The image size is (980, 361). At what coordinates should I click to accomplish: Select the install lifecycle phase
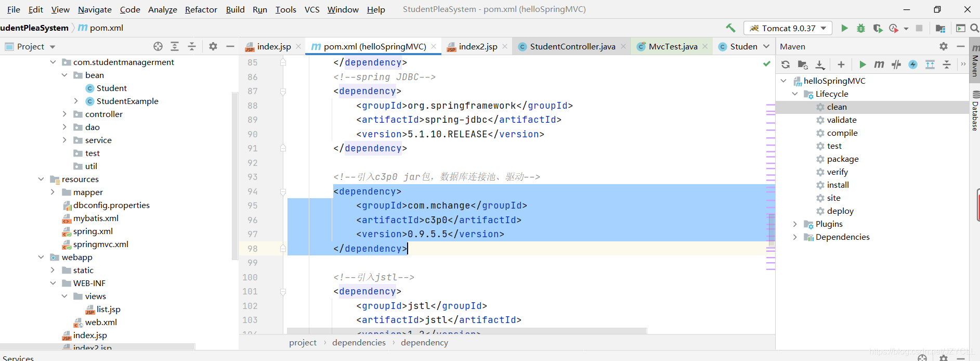point(838,185)
